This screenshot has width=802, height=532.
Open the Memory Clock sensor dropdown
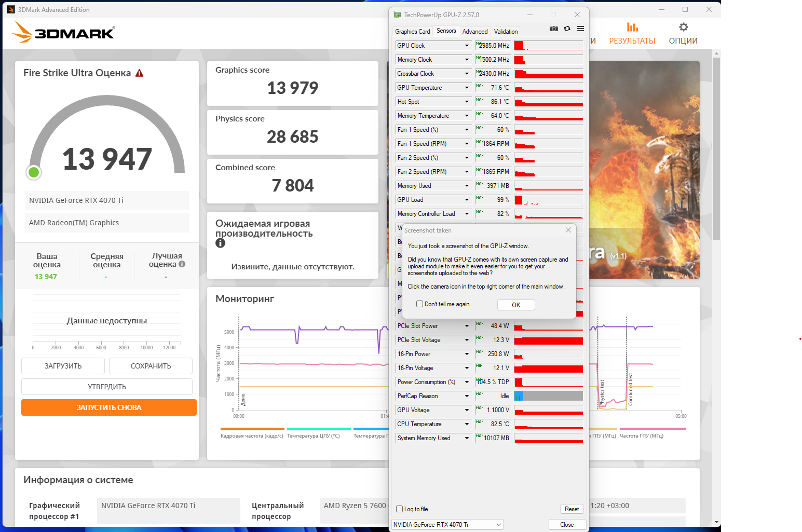point(467,60)
